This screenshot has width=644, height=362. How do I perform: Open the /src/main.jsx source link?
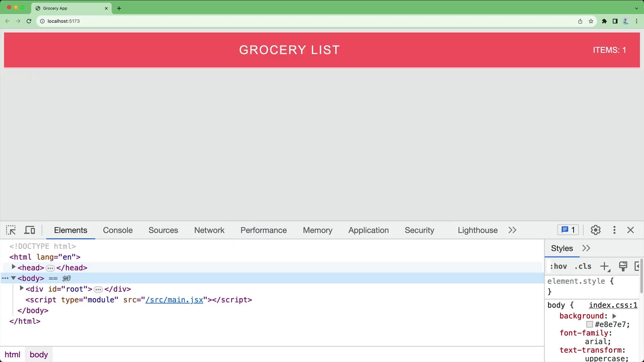[174, 300]
